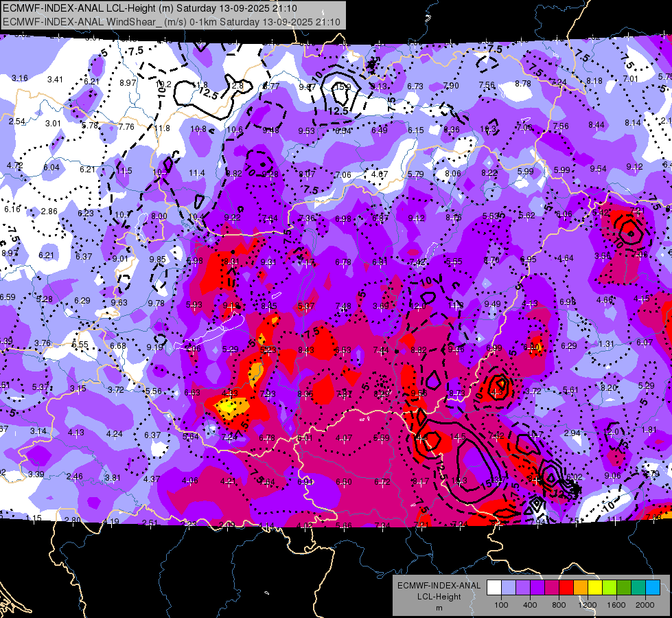672x618 pixels.
Task: Click the orange legend color swatch
Action: coord(581,588)
